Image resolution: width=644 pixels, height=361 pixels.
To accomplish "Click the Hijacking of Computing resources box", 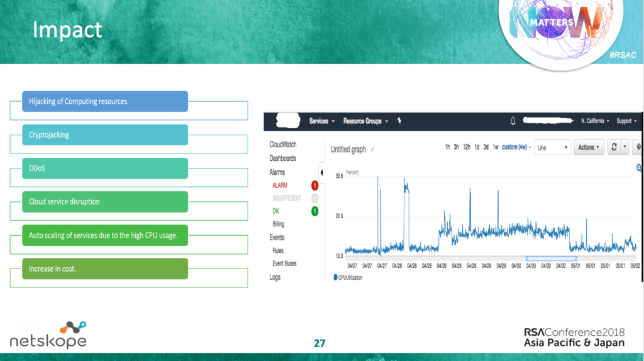I will (x=105, y=101).
